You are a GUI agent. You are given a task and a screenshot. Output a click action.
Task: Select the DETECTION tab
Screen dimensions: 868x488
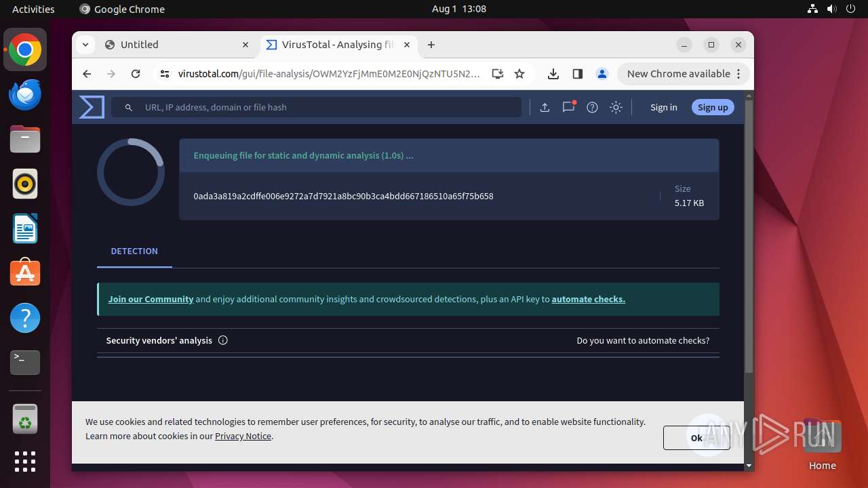point(134,251)
